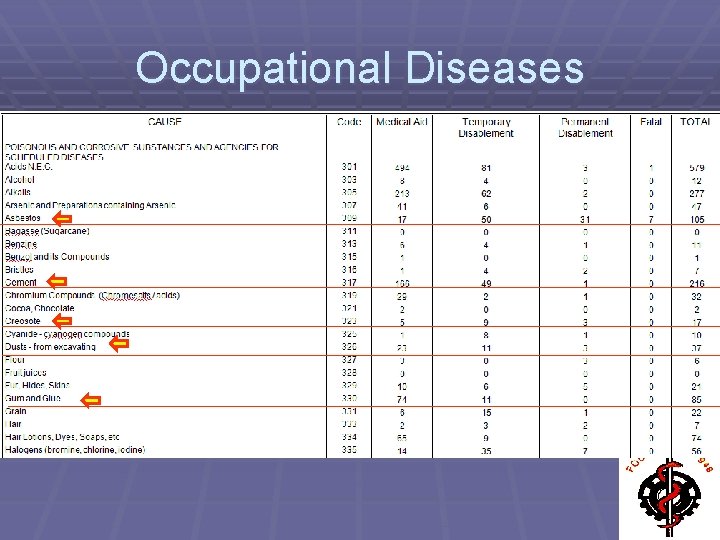Click the 'Fatal' column header
This screenshot has height=540, width=720.
[x=651, y=122]
